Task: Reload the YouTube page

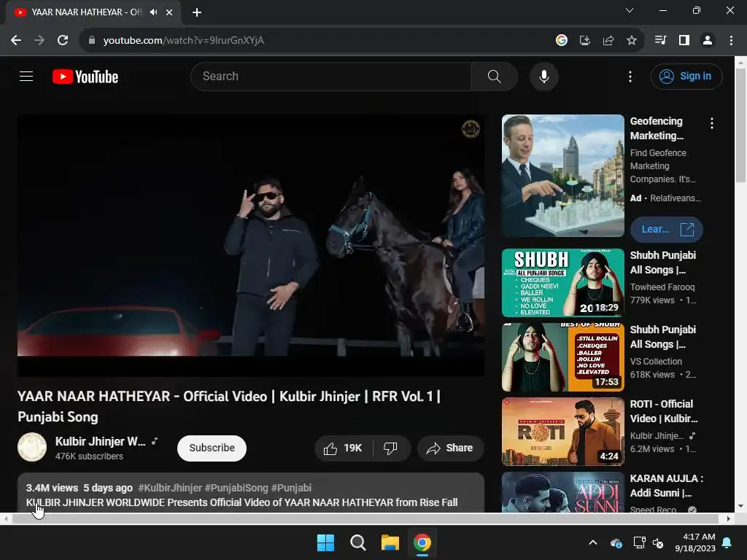Action: pyautogui.click(x=63, y=41)
